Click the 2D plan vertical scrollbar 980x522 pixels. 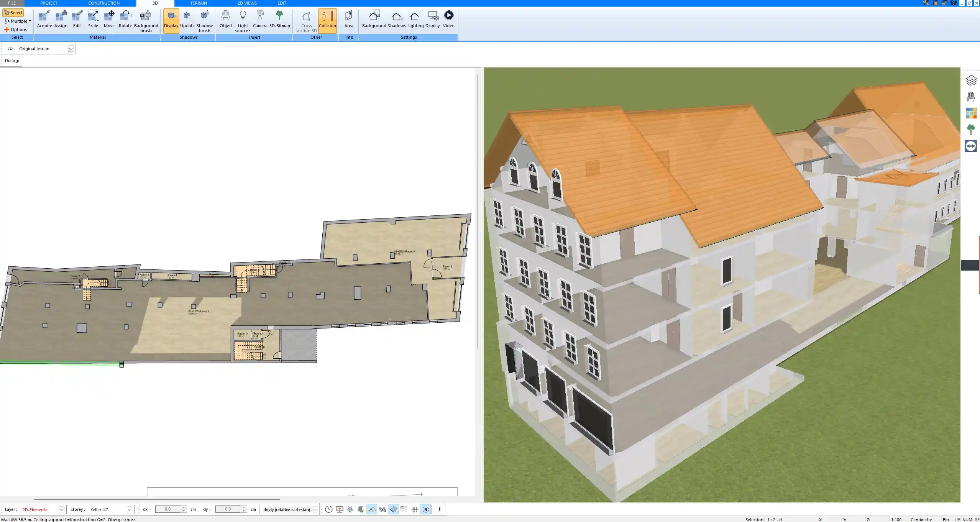[478, 211]
